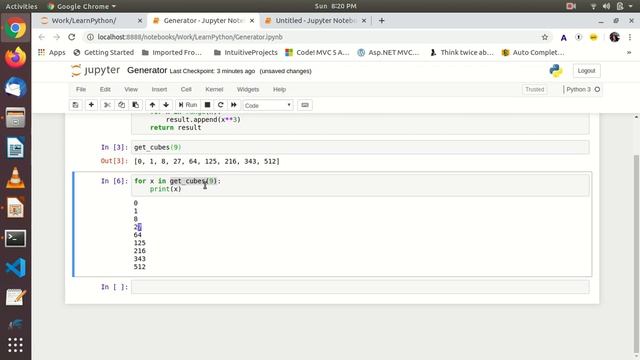The height and width of the screenshot is (360, 640).
Task: Open the Think twice ab... bookmark
Action: (x=462, y=52)
